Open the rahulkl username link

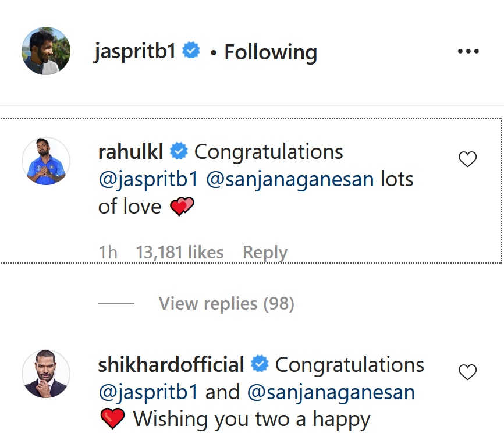(132, 152)
